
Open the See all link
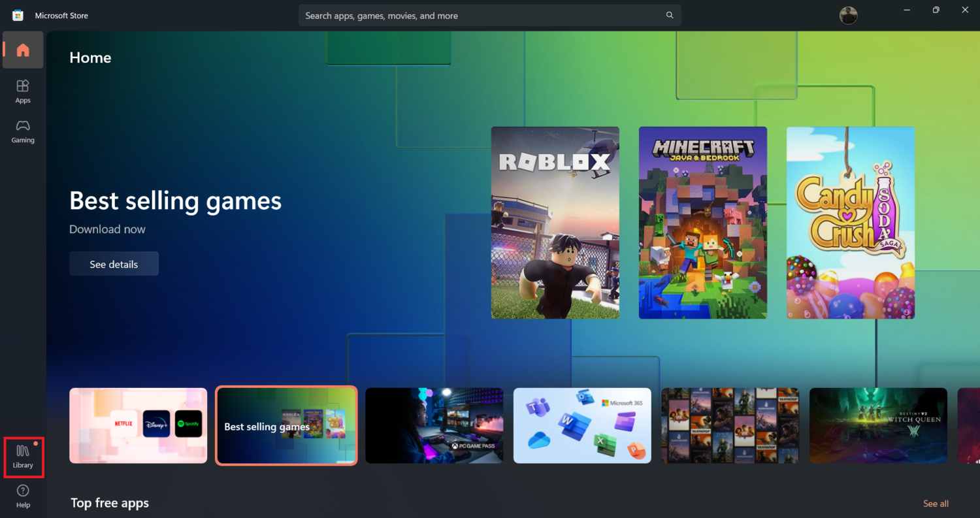pyautogui.click(x=936, y=504)
